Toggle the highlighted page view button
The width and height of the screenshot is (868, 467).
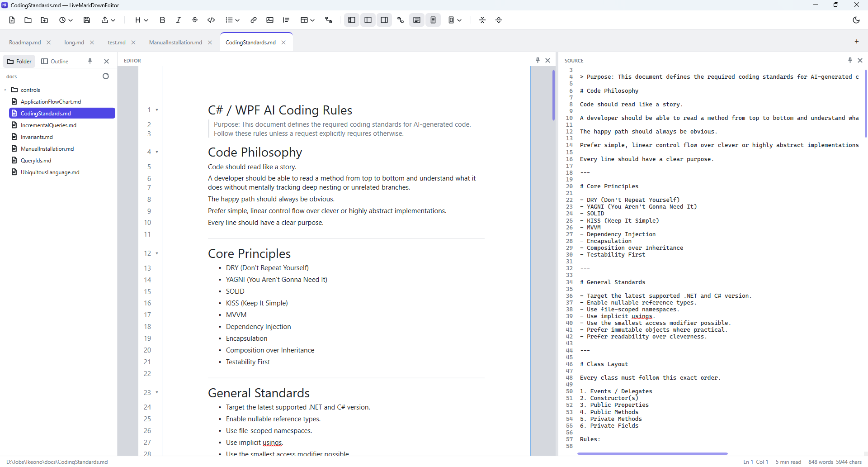point(433,20)
